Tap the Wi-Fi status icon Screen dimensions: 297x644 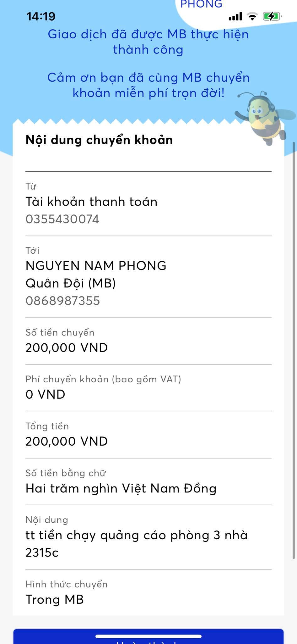252,16
